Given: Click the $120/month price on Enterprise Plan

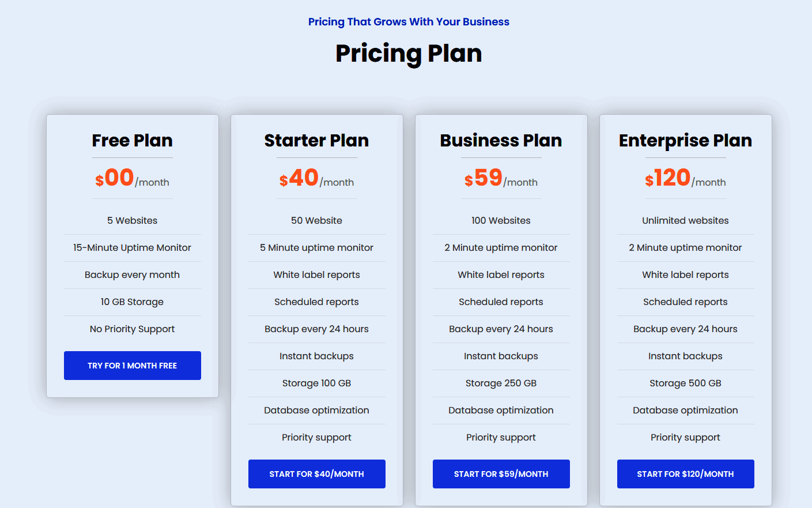Looking at the screenshot, I should 685,178.
